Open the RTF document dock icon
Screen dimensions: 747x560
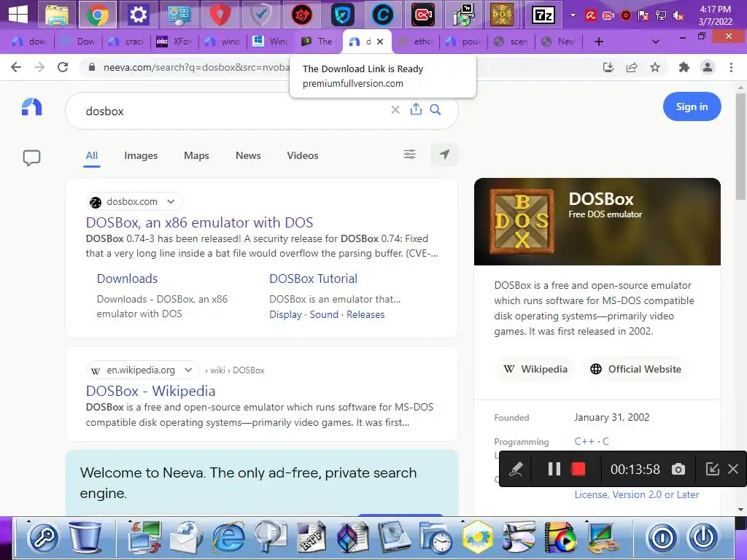(311, 537)
